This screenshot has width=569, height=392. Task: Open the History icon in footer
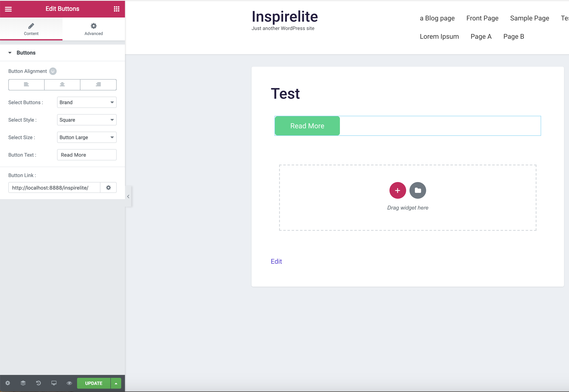[x=39, y=383]
